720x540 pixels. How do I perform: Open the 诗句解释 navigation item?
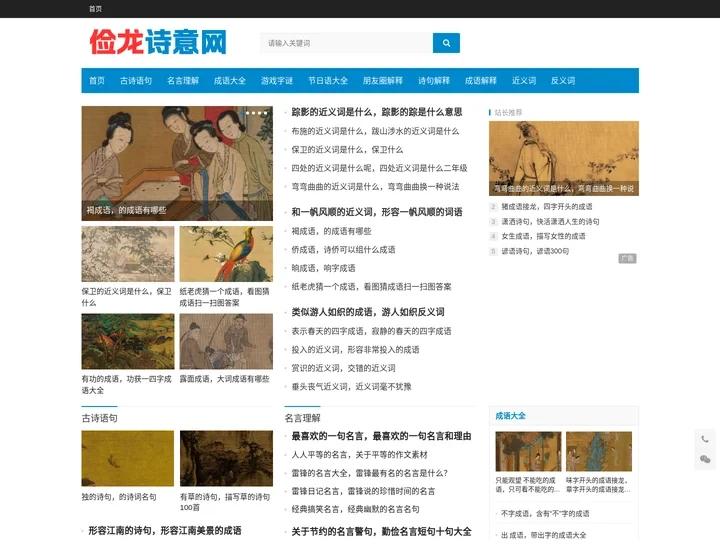tap(434, 81)
